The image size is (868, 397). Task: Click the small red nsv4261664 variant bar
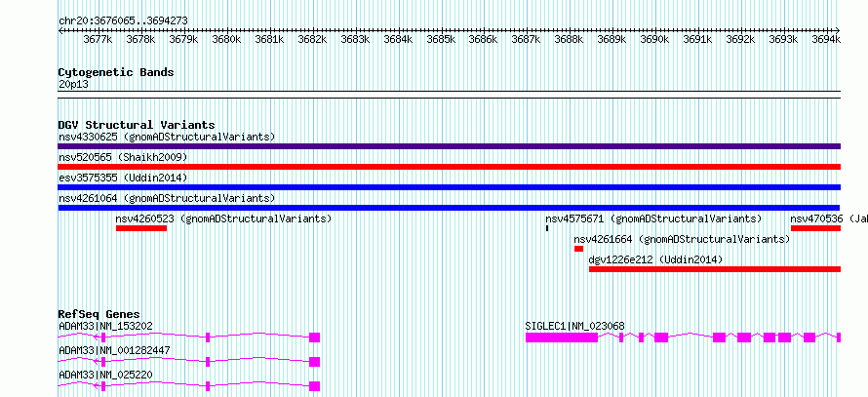pyautogui.click(x=578, y=249)
